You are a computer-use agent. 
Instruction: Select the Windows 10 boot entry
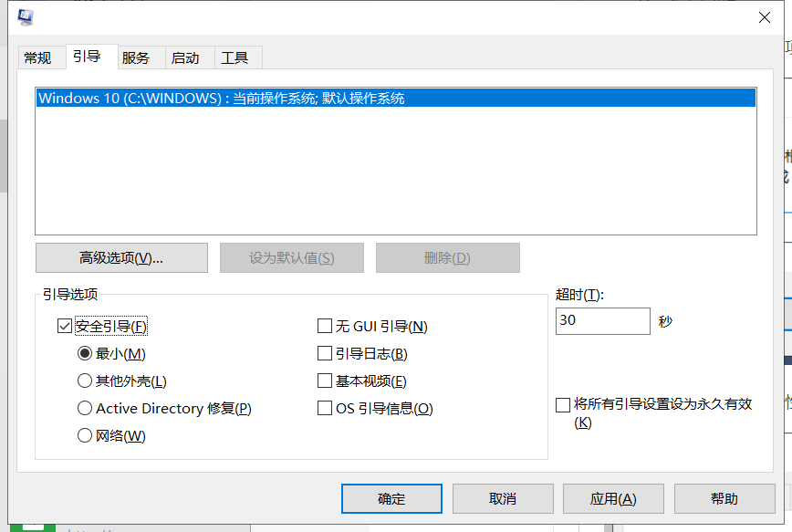tap(228, 98)
